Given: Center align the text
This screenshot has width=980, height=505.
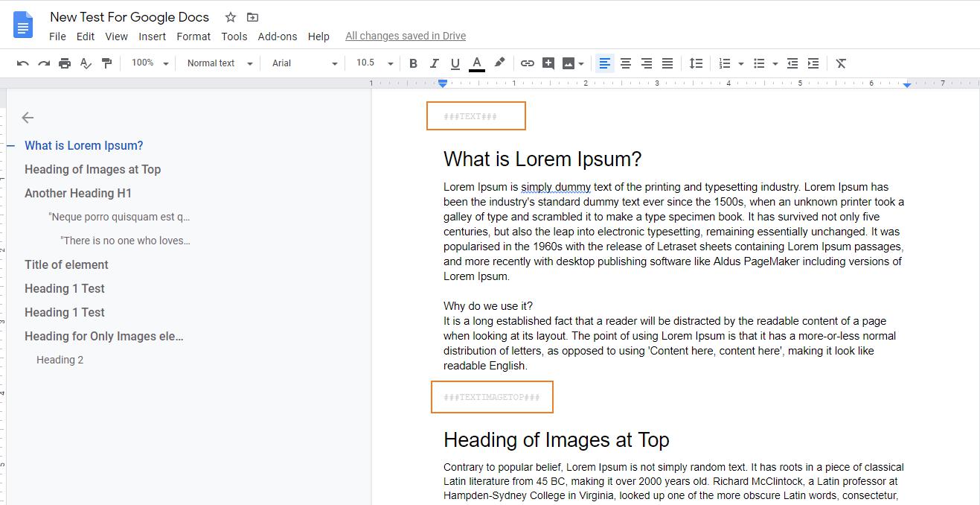Looking at the screenshot, I should pyautogui.click(x=626, y=63).
